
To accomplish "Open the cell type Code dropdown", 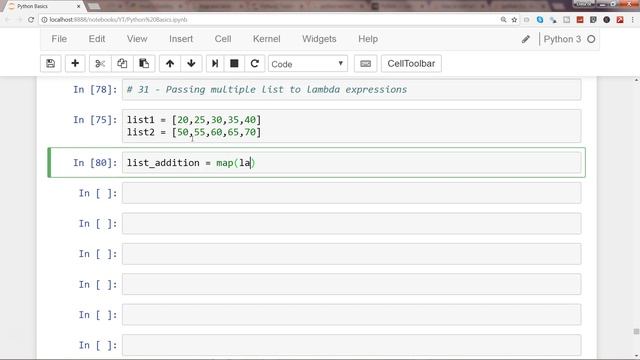I will point(308,64).
